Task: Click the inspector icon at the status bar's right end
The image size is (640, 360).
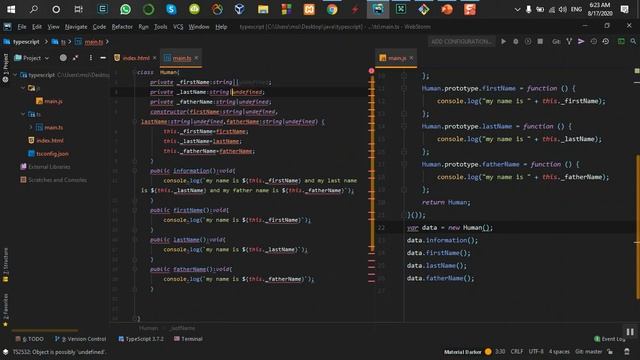Action: (627, 351)
